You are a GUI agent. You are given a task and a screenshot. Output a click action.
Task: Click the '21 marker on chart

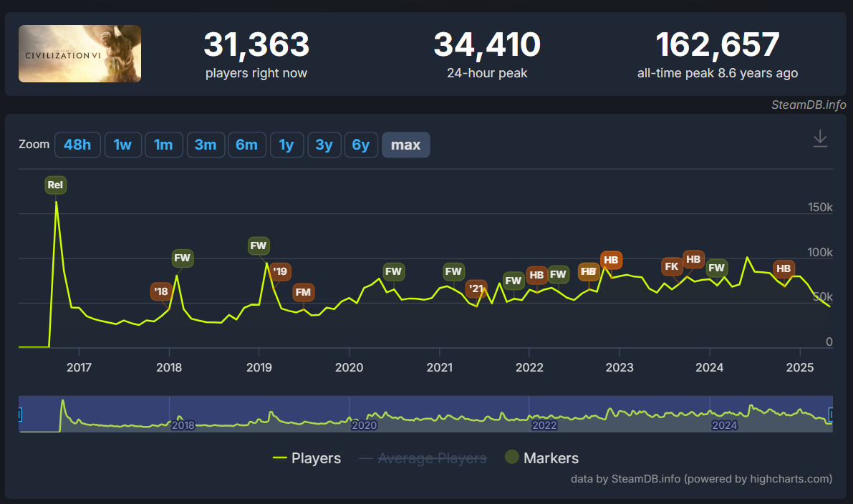click(x=476, y=289)
